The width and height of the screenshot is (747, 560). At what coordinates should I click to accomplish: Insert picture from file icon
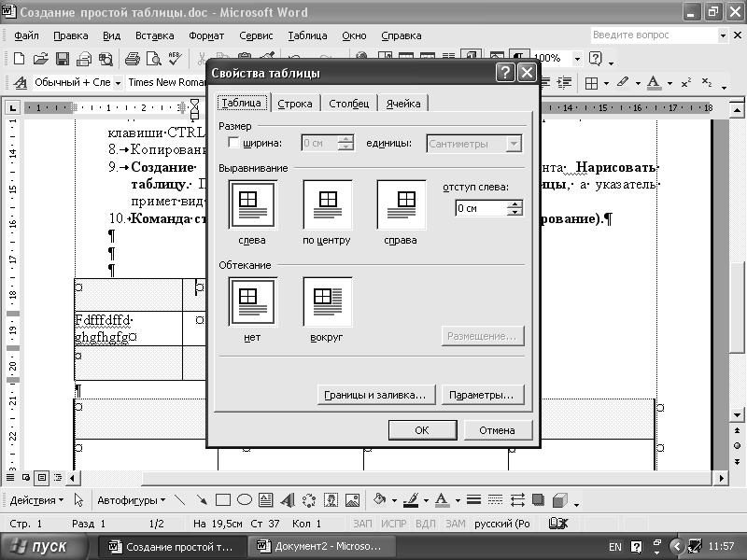pos(352,500)
